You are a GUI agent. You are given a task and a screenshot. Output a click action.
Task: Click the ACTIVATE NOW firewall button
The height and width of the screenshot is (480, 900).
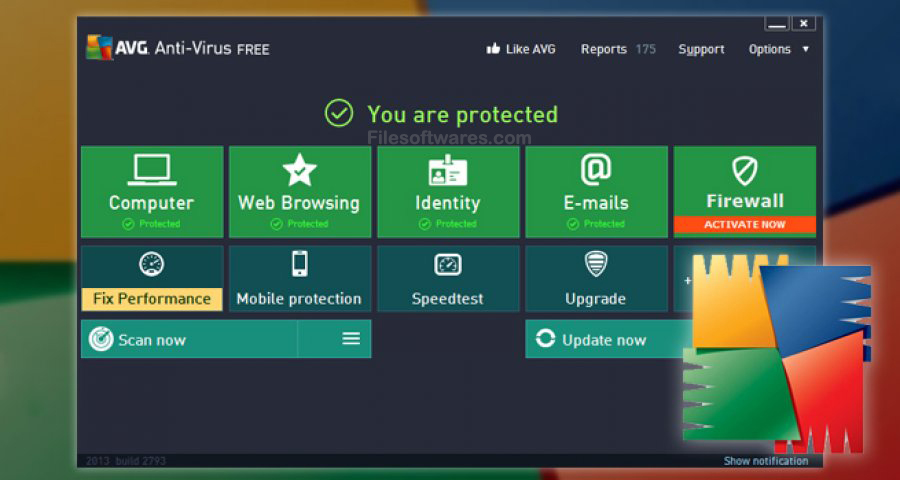click(x=745, y=224)
